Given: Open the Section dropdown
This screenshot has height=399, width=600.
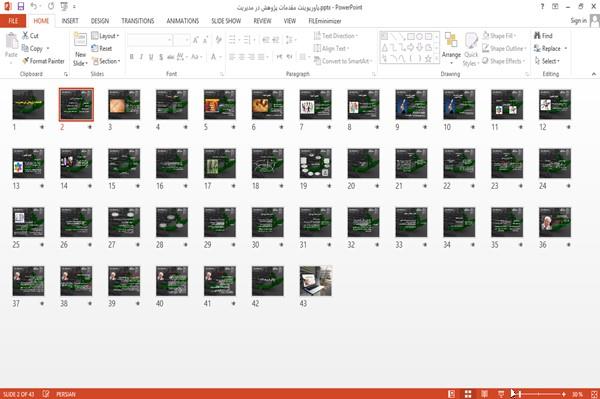Looking at the screenshot, I should (106, 61).
